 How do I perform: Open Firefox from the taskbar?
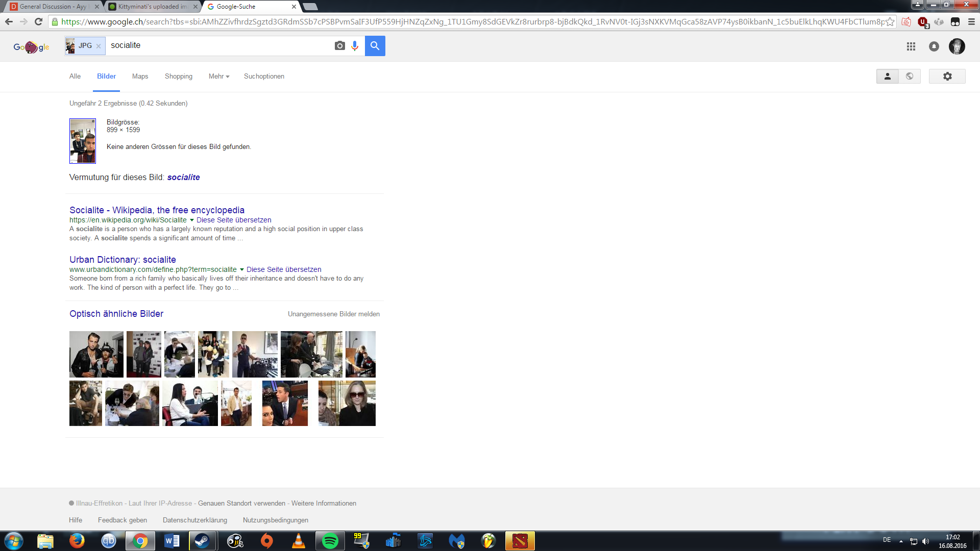click(77, 541)
